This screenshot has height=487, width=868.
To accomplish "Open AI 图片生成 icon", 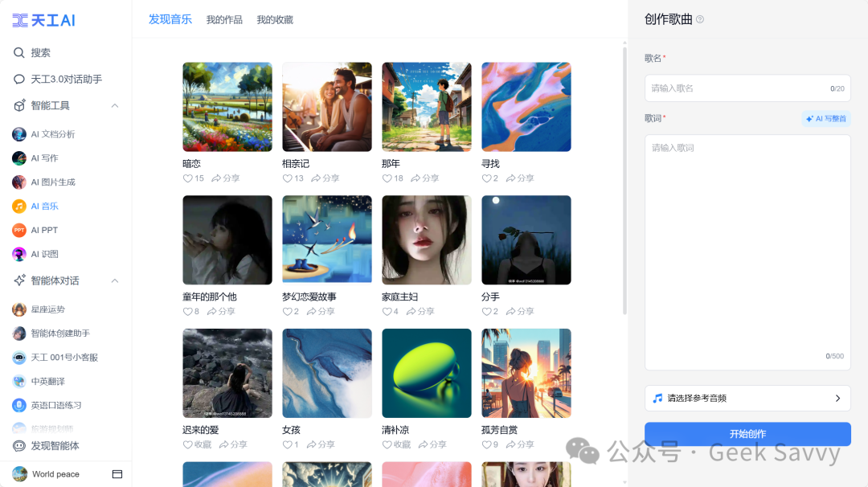I will [x=18, y=182].
